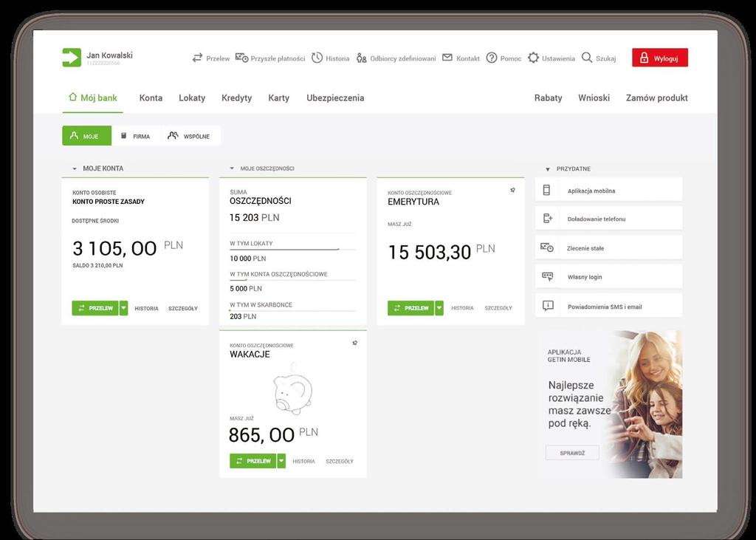Collapse the MOJE OSZCZĘDNOŚCI section
Screen dimensions: 756x540
click(x=232, y=168)
